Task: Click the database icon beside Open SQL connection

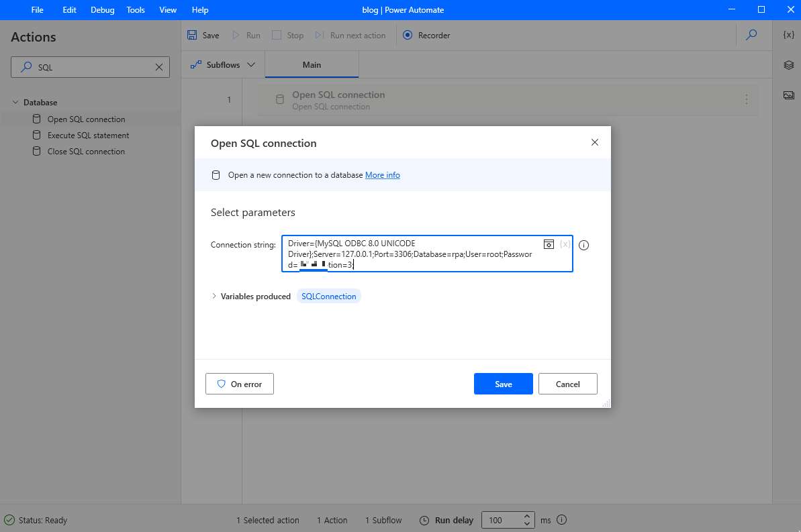Action: coord(37,119)
